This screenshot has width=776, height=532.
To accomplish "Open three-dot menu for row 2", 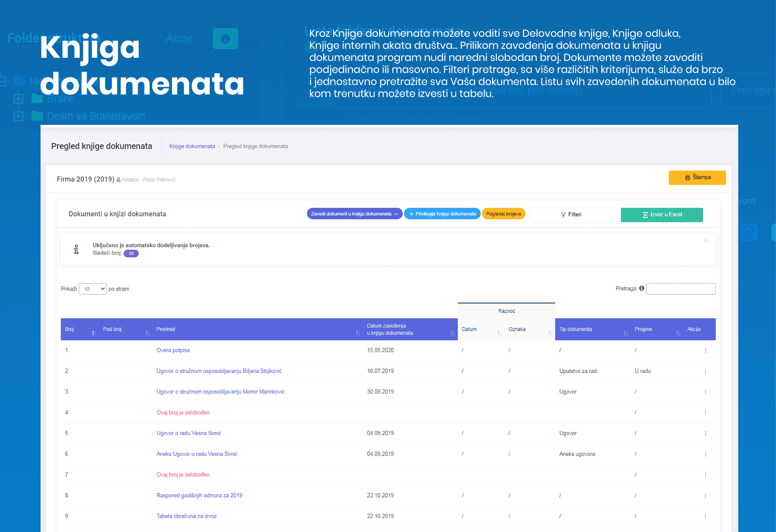I will (x=705, y=371).
